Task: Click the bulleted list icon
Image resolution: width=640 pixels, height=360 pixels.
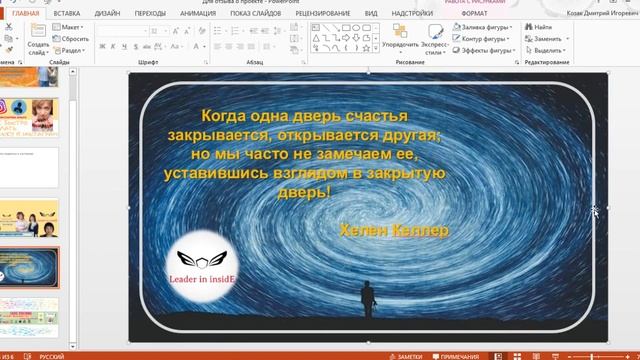Action: pyautogui.click(x=219, y=31)
